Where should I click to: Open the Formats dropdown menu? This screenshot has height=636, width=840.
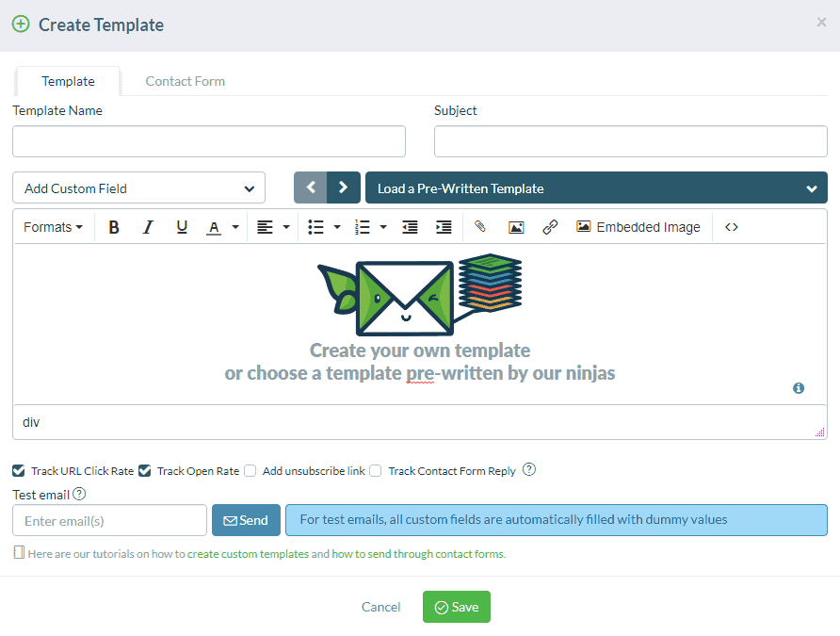coord(53,227)
